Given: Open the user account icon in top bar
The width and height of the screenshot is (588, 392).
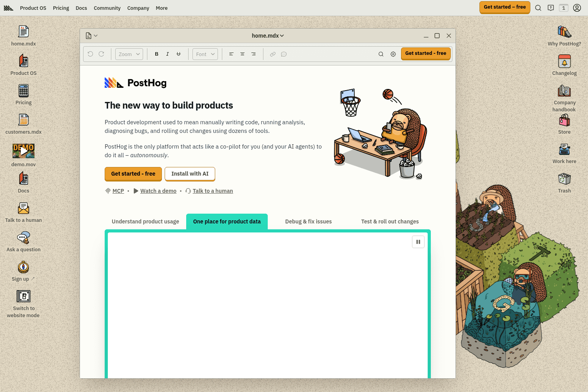Looking at the screenshot, I should click(577, 8).
